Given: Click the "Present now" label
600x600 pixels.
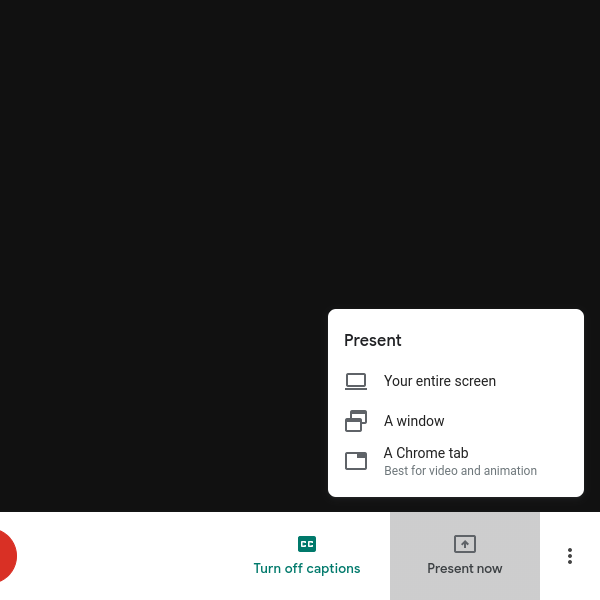Looking at the screenshot, I should pos(465,568).
